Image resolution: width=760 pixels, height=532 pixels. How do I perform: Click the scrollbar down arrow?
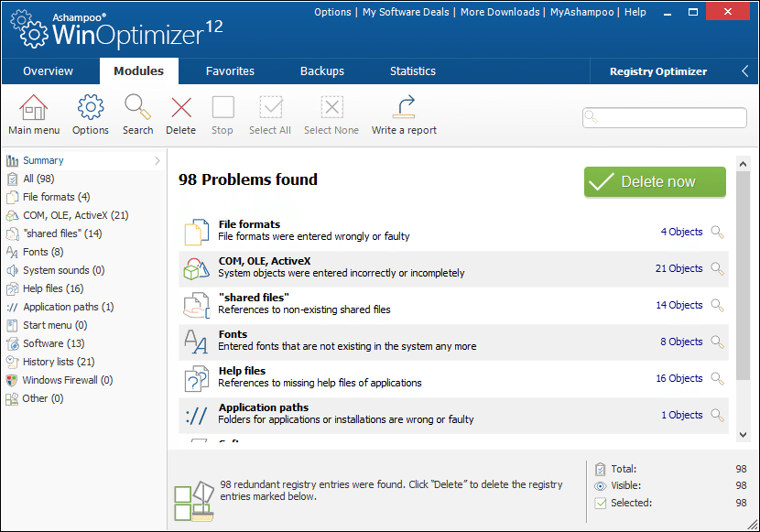point(743,435)
